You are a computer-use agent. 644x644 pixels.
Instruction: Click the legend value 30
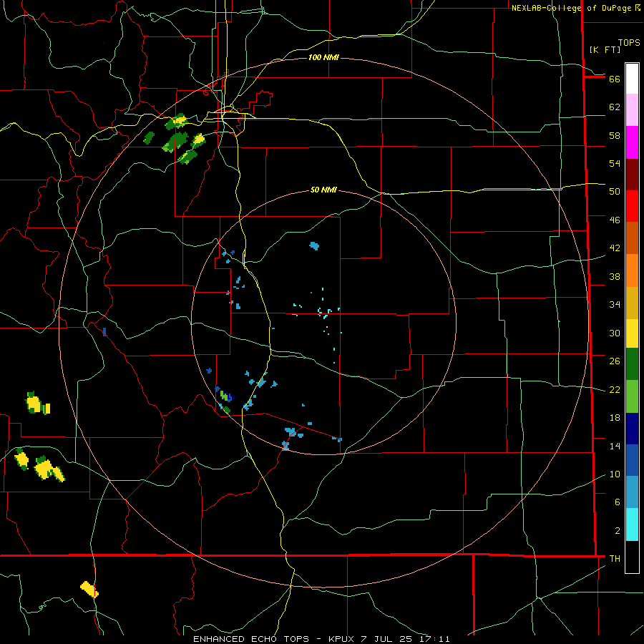pos(615,333)
